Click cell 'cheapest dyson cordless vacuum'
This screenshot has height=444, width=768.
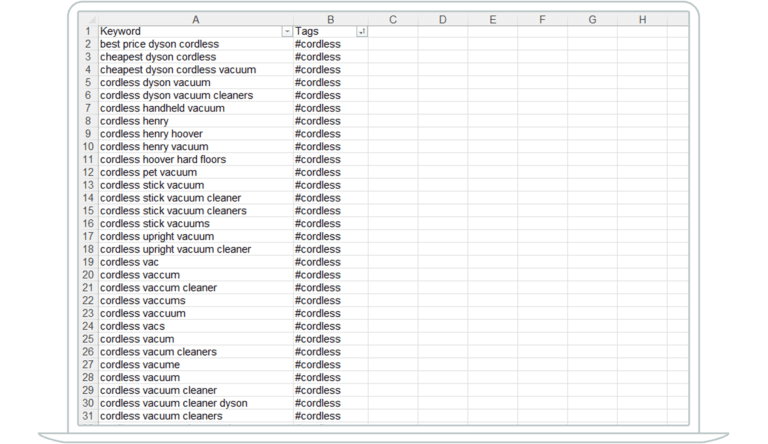pos(195,70)
